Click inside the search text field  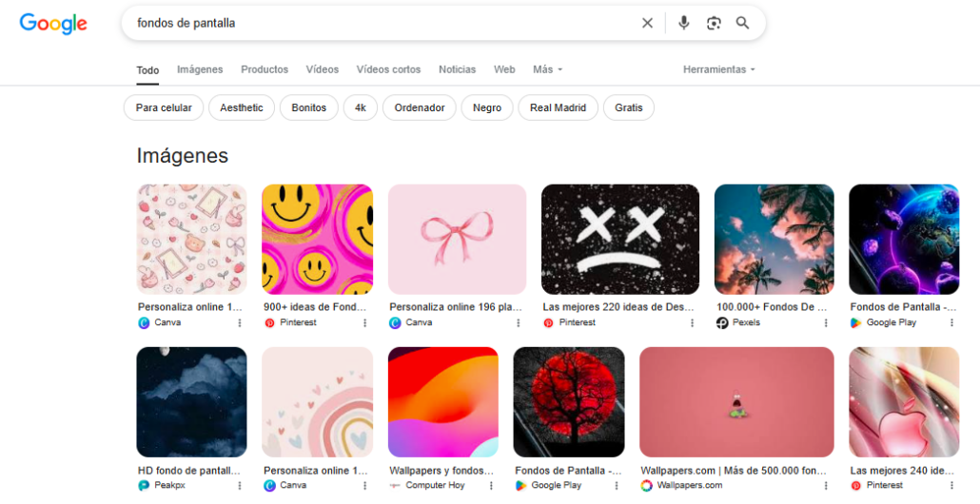coord(381,23)
